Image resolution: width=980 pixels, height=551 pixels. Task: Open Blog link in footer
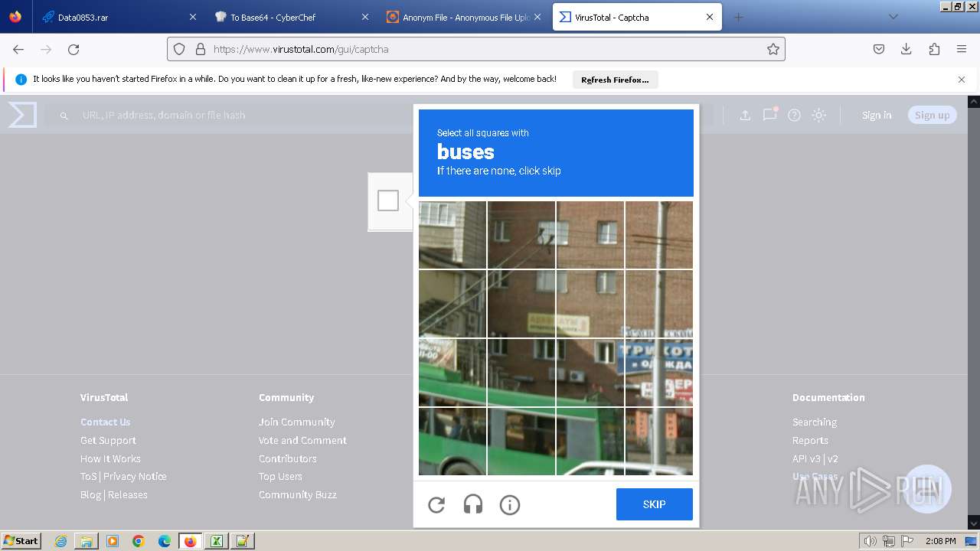point(90,494)
